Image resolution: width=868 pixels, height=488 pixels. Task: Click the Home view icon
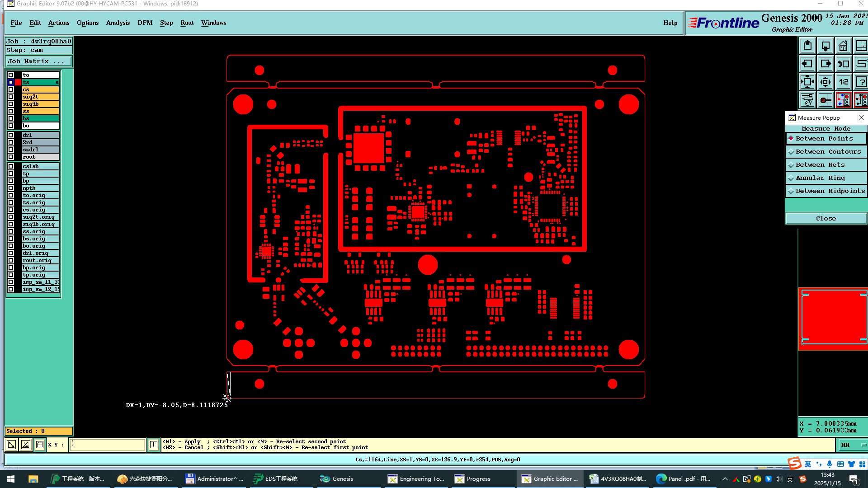tap(843, 46)
